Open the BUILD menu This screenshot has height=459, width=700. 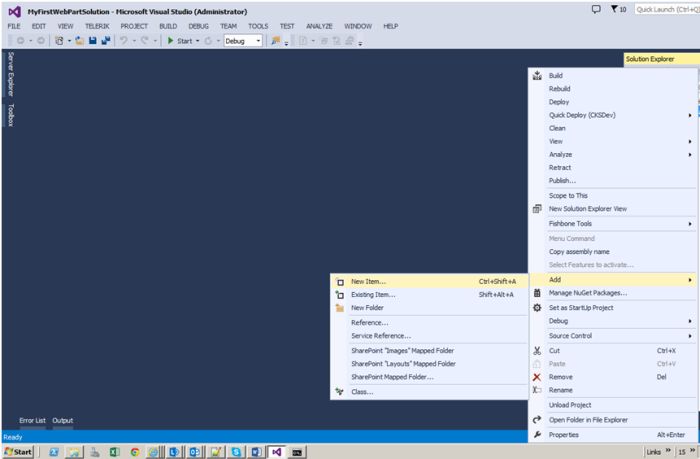pos(168,26)
